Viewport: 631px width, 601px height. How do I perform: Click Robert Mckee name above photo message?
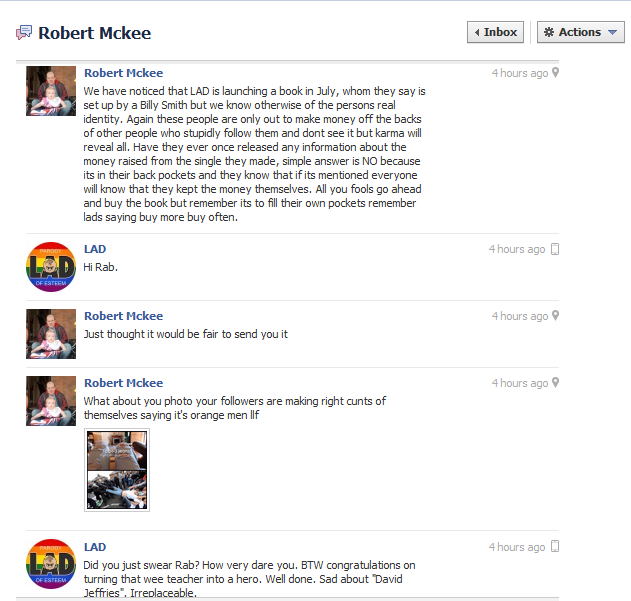[x=124, y=383]
